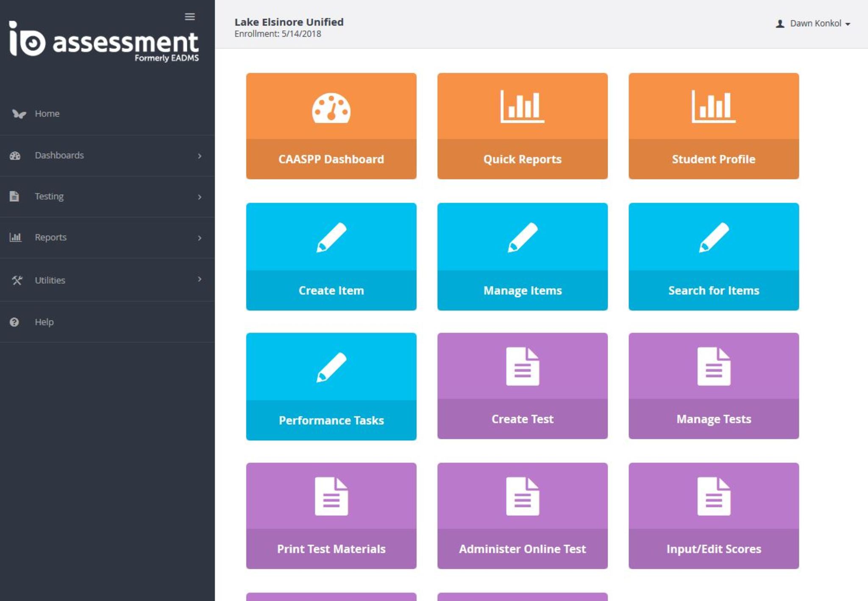Expand the Reports sidebar section
This screenshot has height=601, width=868.
51,238
